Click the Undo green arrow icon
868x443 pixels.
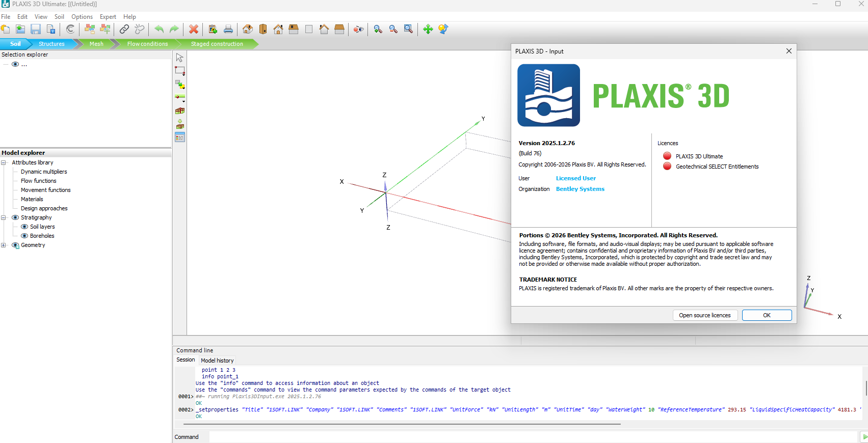(159, 29)
